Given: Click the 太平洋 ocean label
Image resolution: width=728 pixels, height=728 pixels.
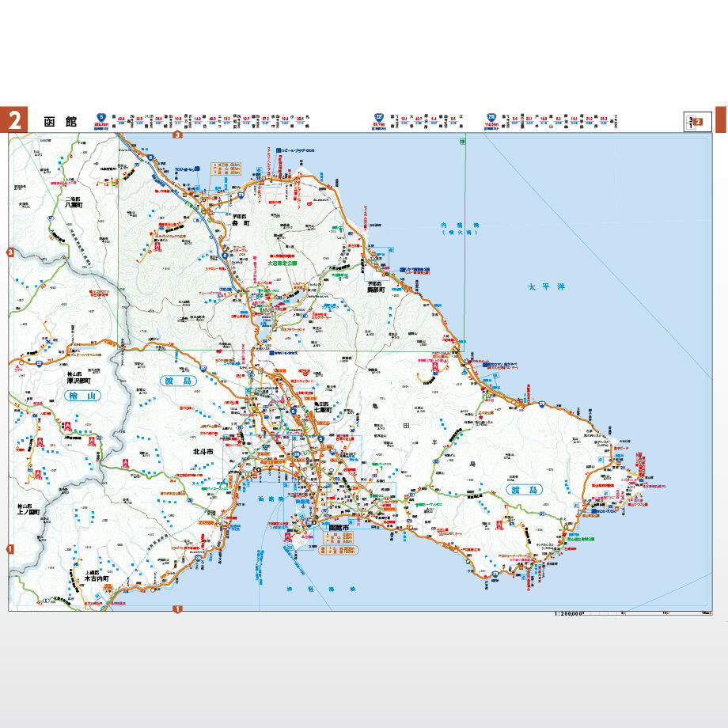Looking at the screenshot, I should coord(547,287).
